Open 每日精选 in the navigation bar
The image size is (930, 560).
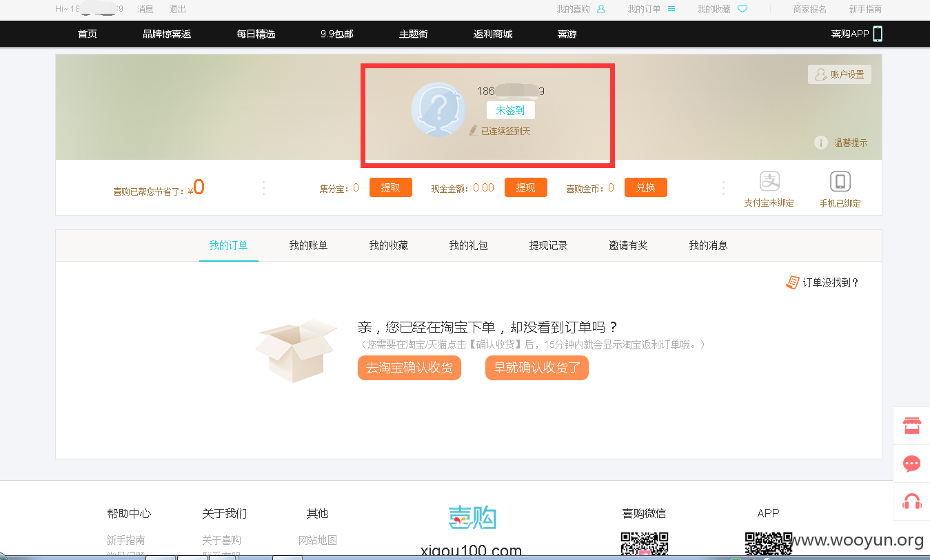[256, 34]
